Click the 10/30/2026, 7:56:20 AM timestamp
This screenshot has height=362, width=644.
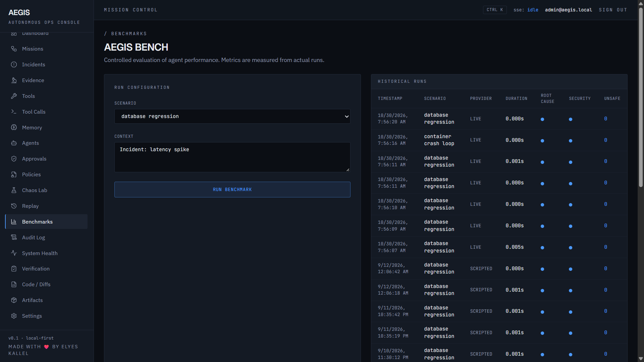coord(393,119)
